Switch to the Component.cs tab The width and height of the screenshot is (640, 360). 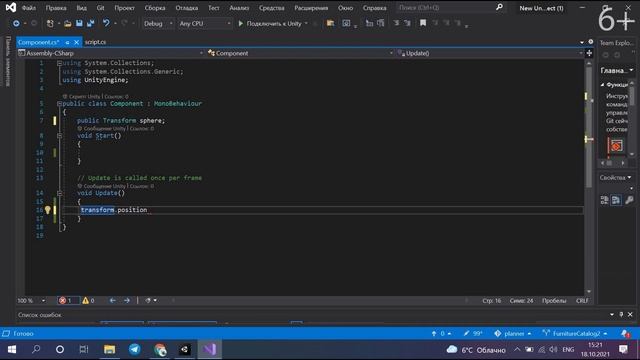click(x=39, y=42)
